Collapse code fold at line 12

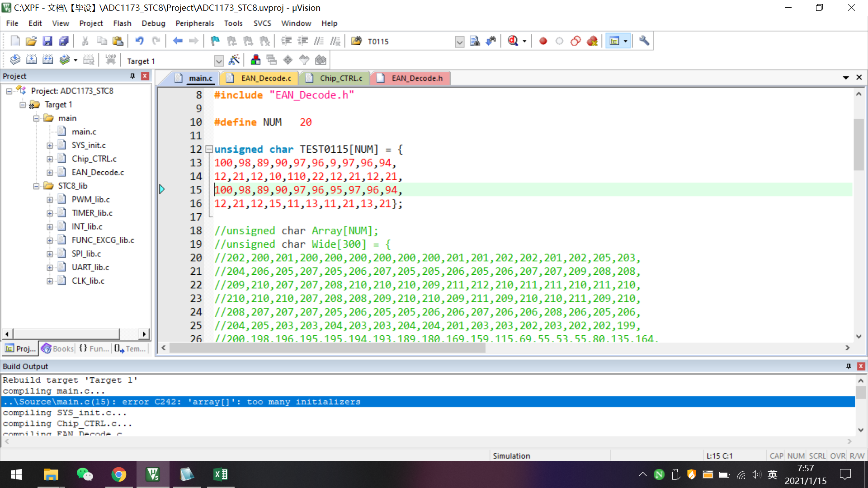(x=209, y=149)
